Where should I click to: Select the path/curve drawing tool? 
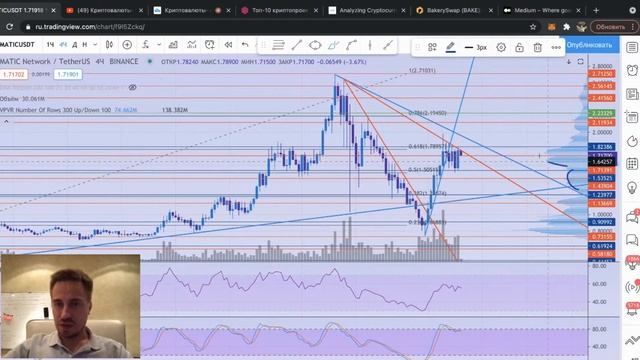click(x=351, y=45)
